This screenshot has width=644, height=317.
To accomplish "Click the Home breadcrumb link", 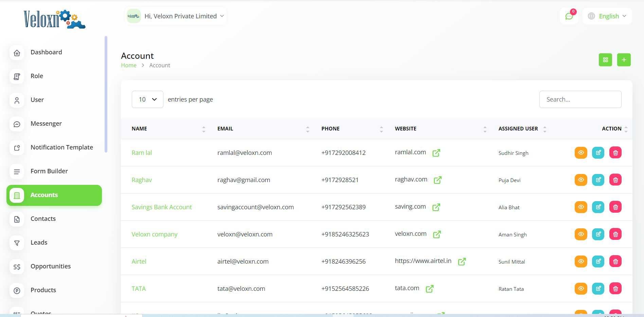I will (x=128, y=65).
